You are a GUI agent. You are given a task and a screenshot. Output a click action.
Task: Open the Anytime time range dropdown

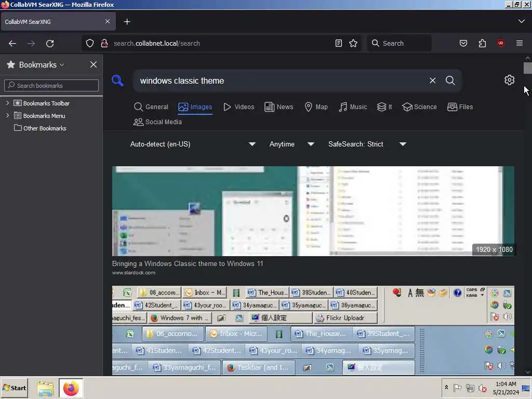291,144
